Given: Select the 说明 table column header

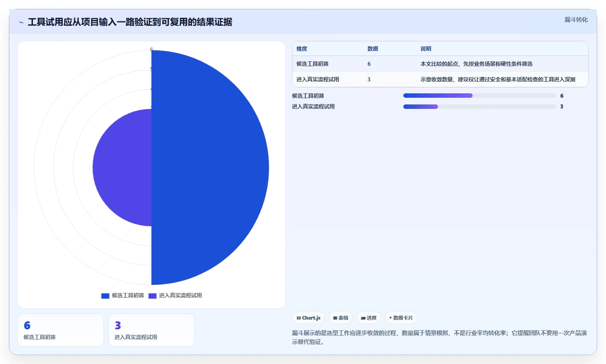Looking at the screenshot, I should (426, 49).
